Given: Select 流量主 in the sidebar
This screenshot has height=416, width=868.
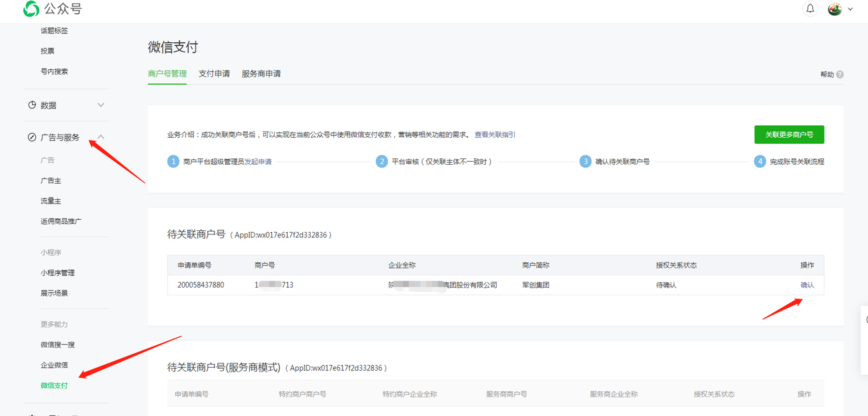Looking at the screenshot, I should (x=51, y=201).
